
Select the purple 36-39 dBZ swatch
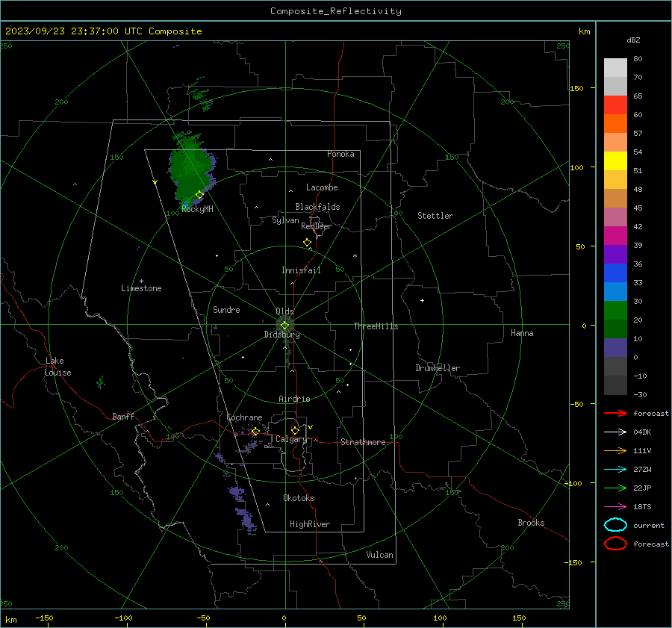tap(615, 255)
